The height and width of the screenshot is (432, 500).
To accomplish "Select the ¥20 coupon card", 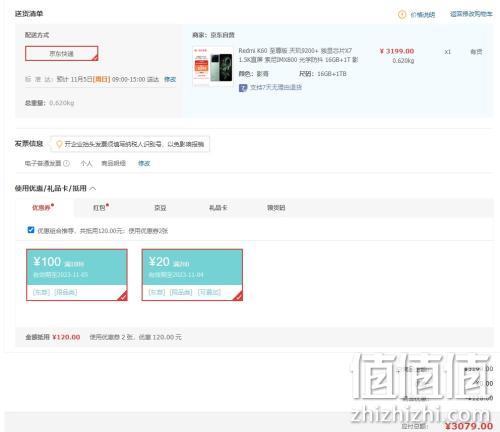I will point(192,275).
